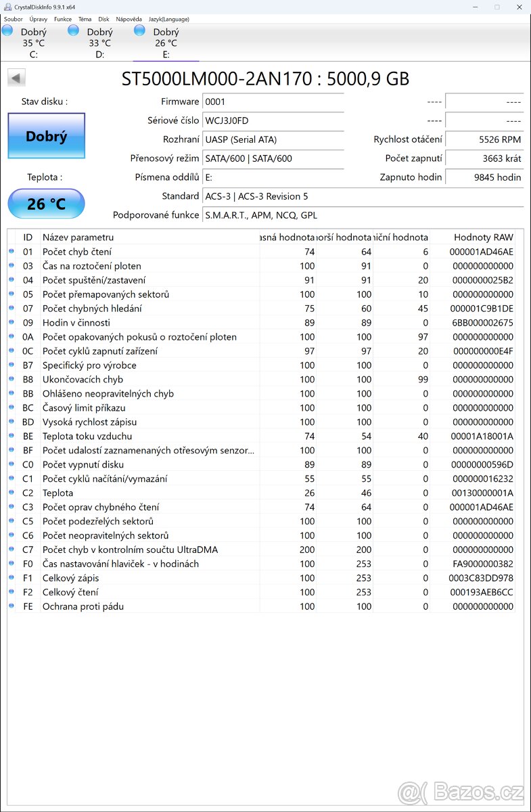
Task: Click the status dot for Čas na roztočení ploten
Action: coord(11,265)
